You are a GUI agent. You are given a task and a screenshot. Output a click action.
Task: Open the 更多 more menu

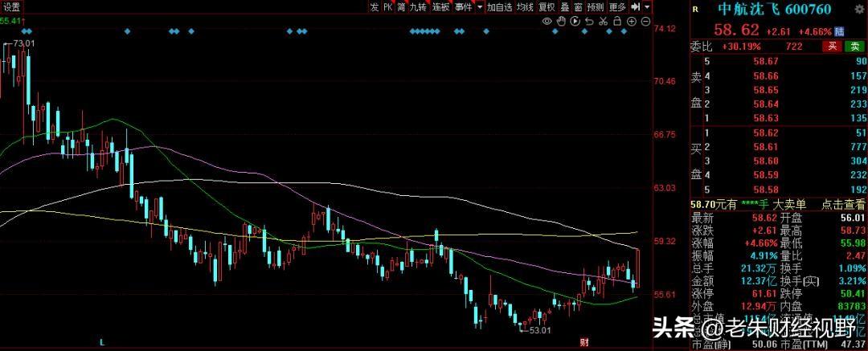click(x=617, y=6)
